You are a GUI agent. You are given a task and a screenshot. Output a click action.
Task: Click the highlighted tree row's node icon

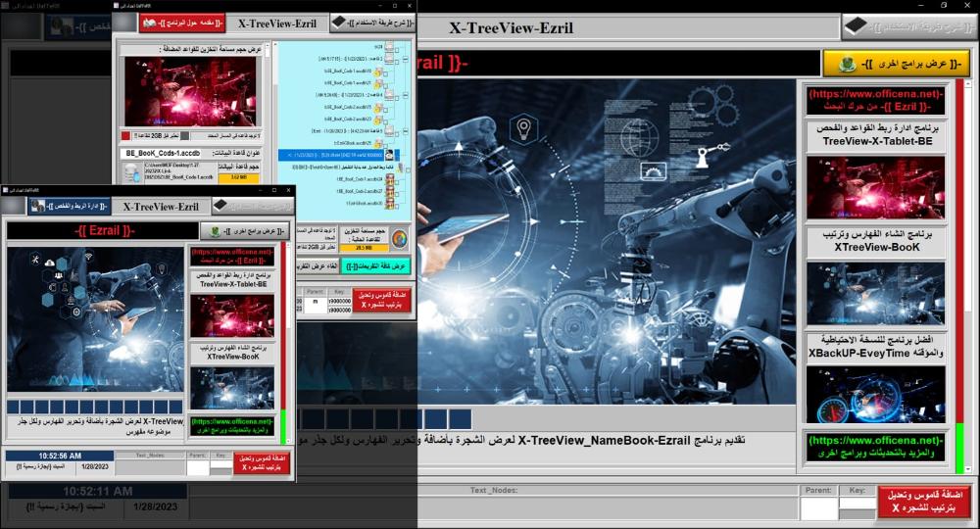point(390,154)
